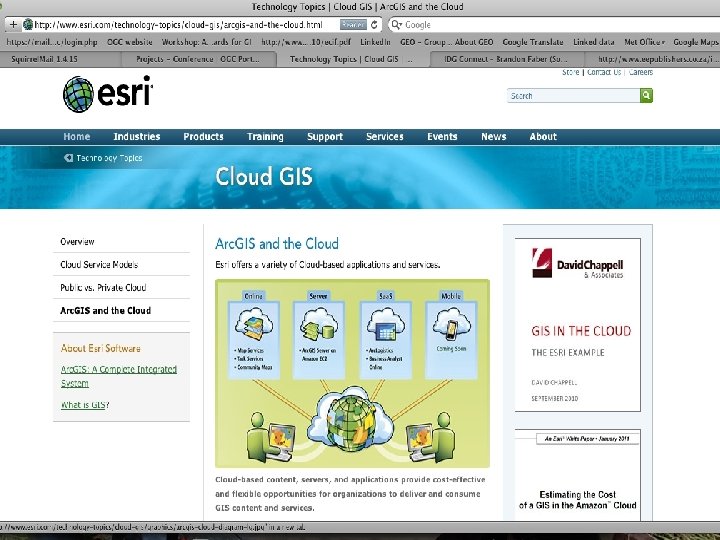720x540 pixels.
Task: Open the About navigation menu
Action: 543,136
